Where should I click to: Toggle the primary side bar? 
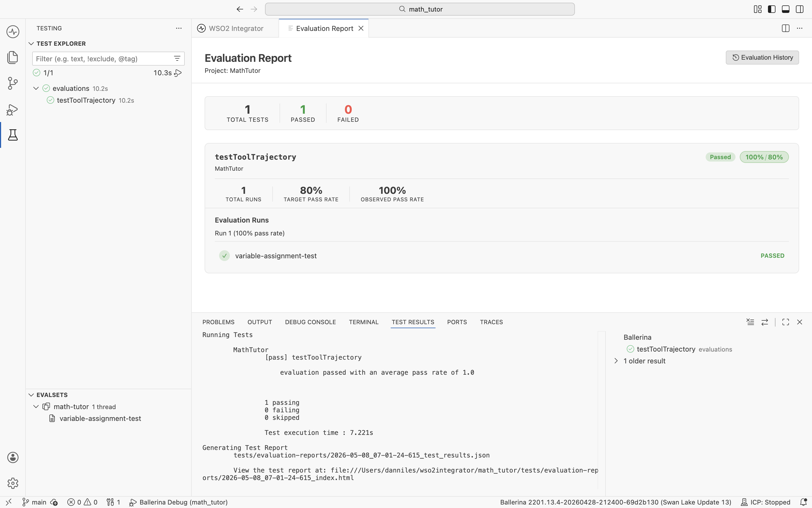click(772, 9)
